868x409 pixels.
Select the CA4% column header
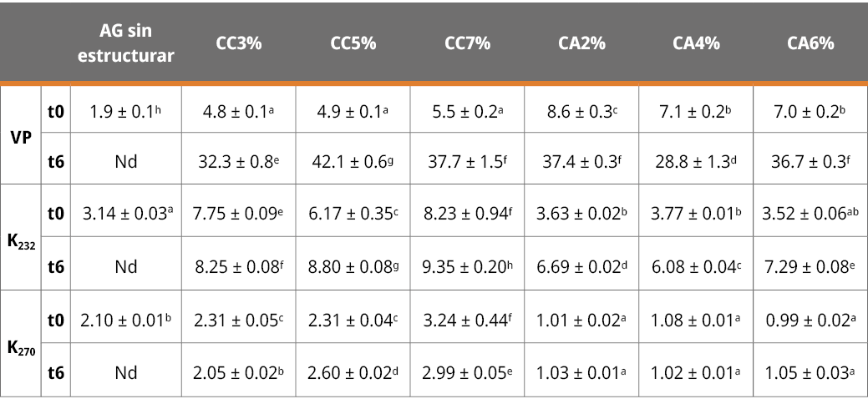696,44
